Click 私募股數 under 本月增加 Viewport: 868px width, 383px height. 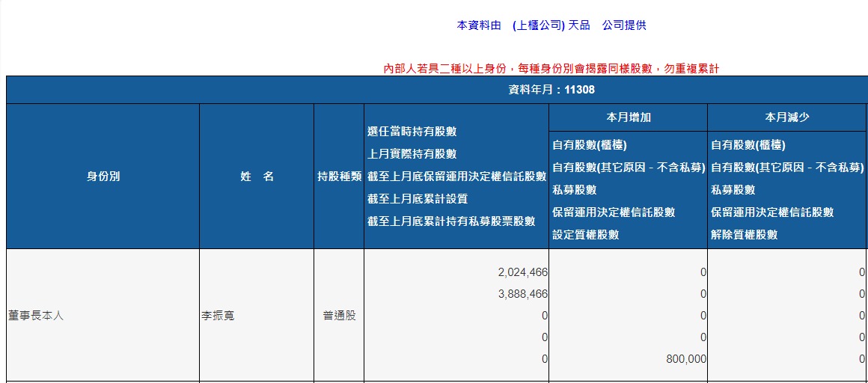point(574,190)
